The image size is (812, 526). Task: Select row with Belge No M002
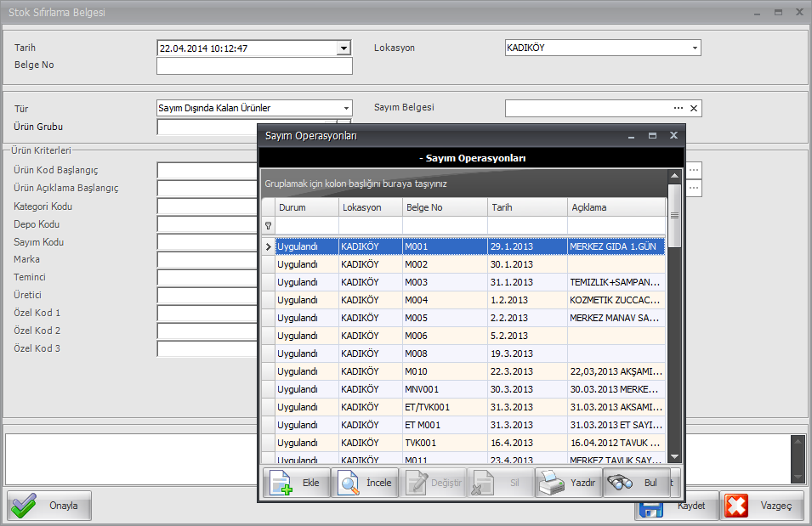(x=470, y=264)
